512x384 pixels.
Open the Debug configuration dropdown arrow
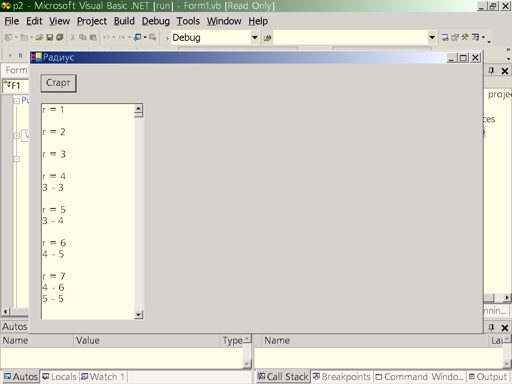pyautogui.click(x=255, y=37)
